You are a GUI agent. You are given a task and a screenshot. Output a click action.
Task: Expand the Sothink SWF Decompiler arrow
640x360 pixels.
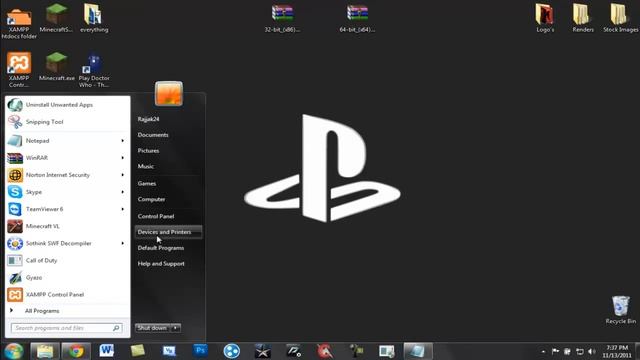click(122, 244)
